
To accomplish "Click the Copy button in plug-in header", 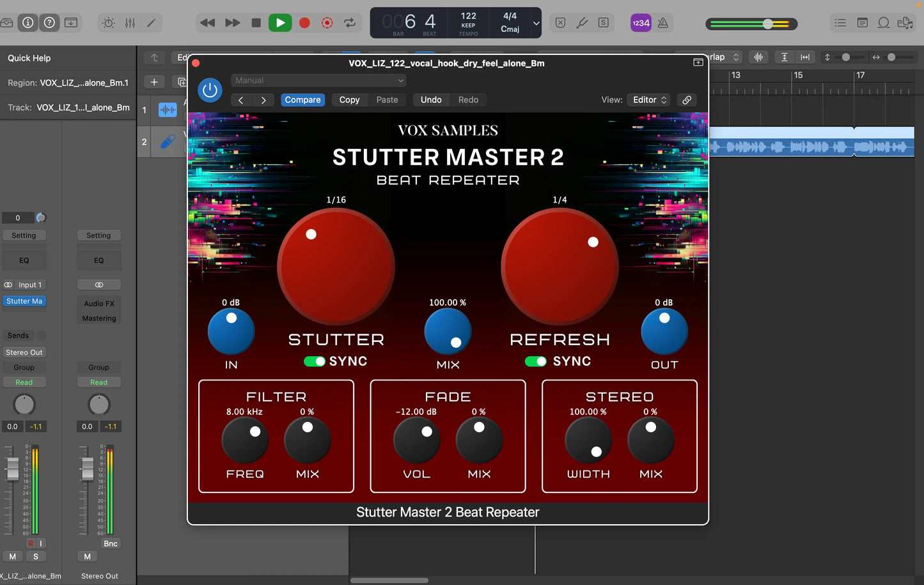I will 349,100.
